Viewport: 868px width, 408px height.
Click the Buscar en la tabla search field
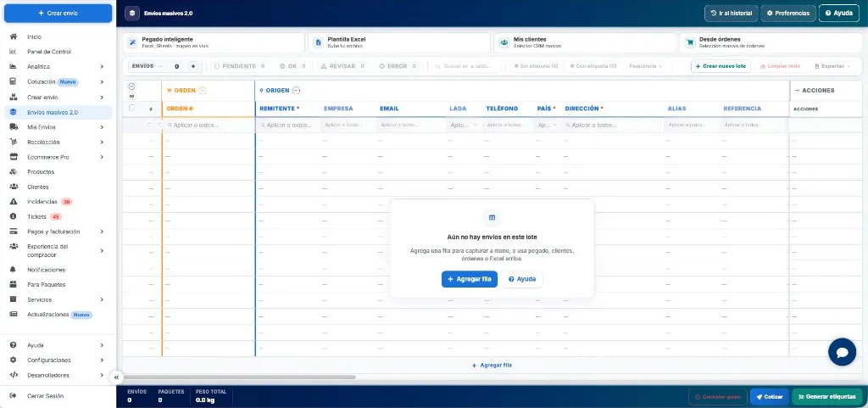468,66
